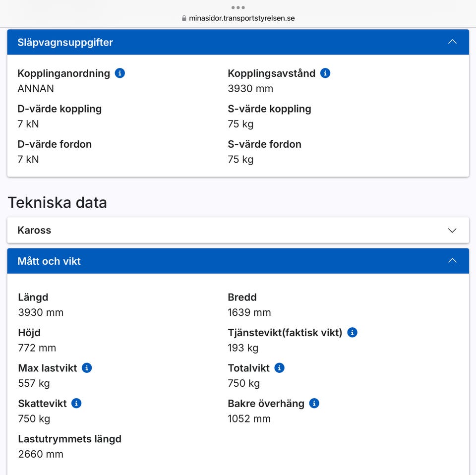Collapse the Mått och vikt chevron
The width and height of the screenshot is (476, 475).
pos(452,261)
